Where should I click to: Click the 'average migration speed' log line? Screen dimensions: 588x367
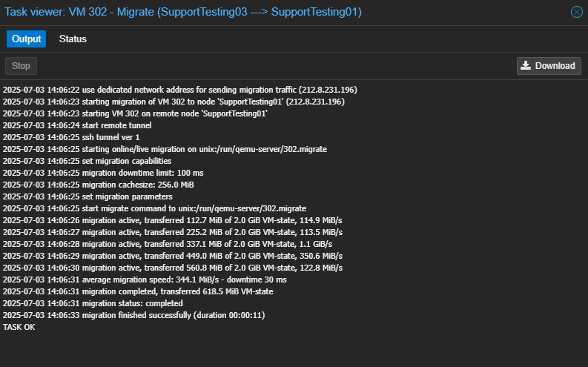coord(145,280)
